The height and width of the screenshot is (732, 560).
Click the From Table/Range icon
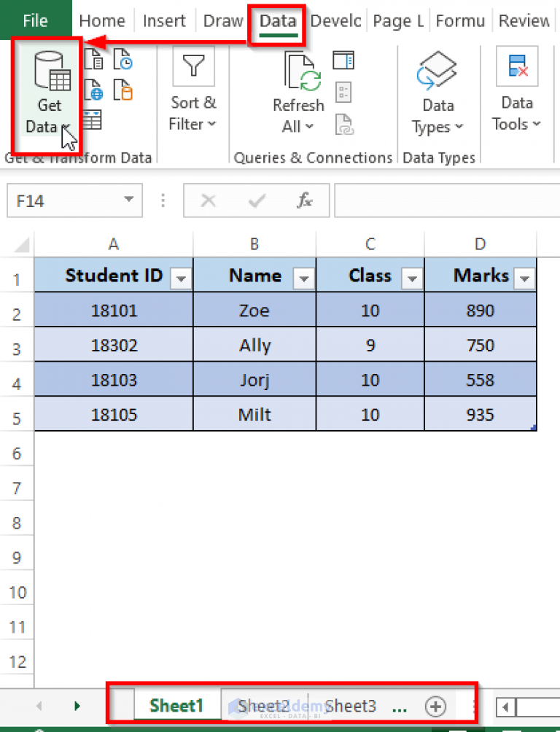pos(93,119)
